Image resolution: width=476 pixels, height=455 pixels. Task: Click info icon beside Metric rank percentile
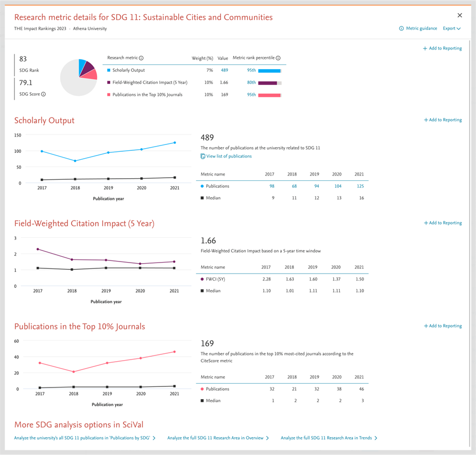[278, 57]
